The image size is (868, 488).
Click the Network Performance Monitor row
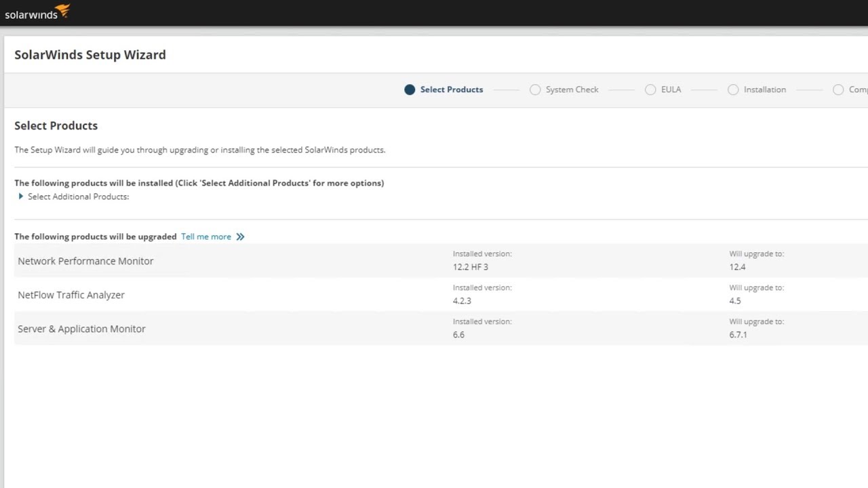tap(85, 261)
